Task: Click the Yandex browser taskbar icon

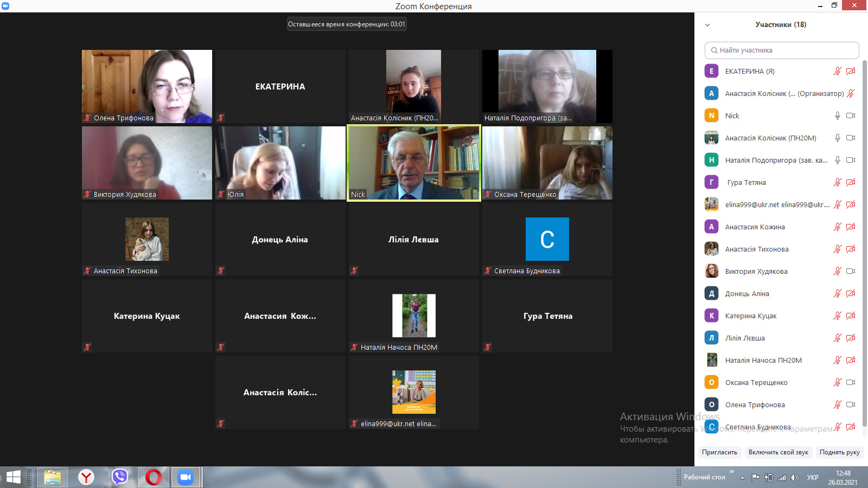Action: [86, 477]
